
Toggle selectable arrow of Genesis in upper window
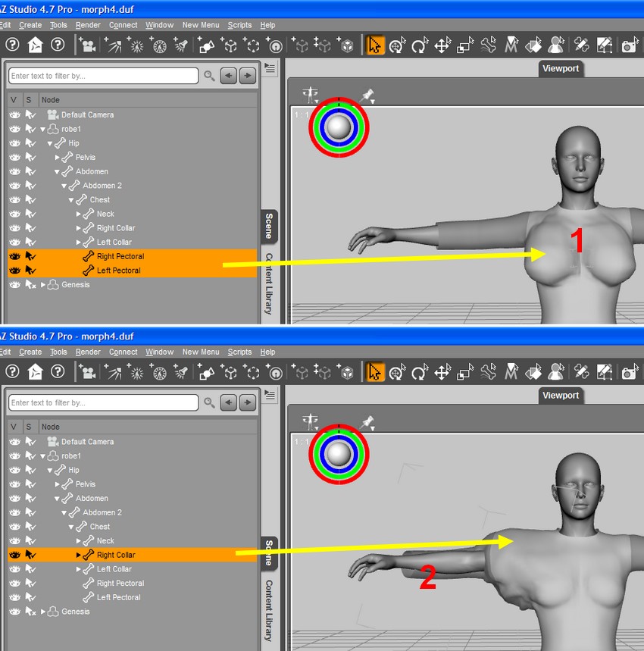pyautogui.click(x=31, y=284)
